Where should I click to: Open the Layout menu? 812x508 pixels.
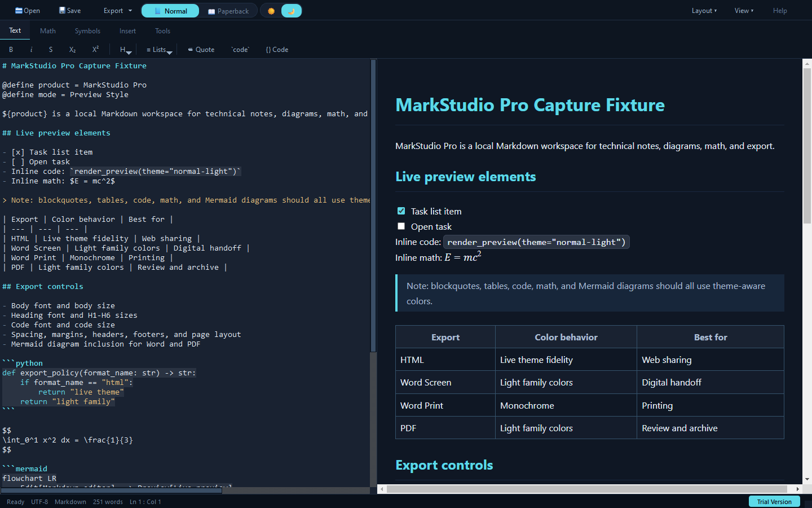[704, 11]
